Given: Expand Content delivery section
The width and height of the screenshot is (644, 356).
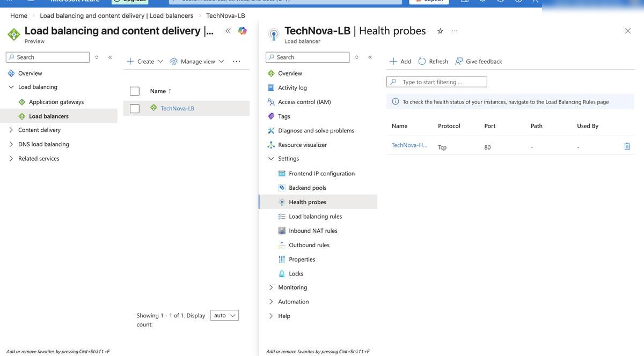Looking at the screenshot, I should [11, 130].
